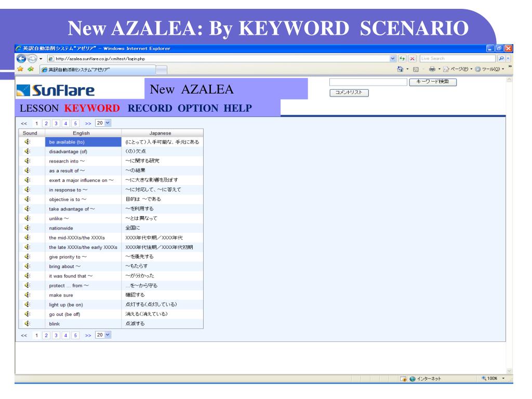
Task: Click the キーワード検索 button
Action: (433, 82)
